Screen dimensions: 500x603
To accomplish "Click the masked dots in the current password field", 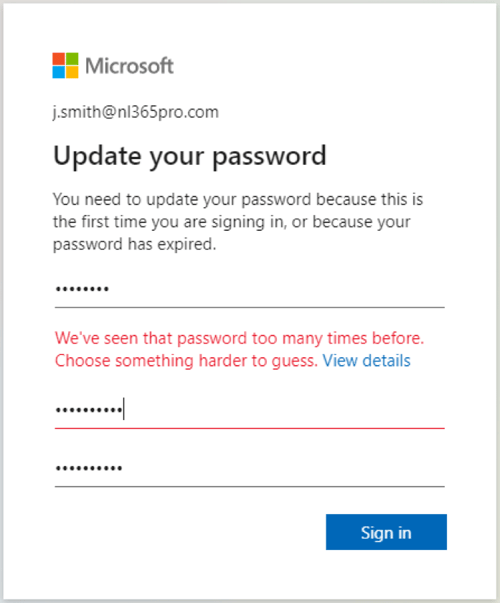I will click(82, 289).
